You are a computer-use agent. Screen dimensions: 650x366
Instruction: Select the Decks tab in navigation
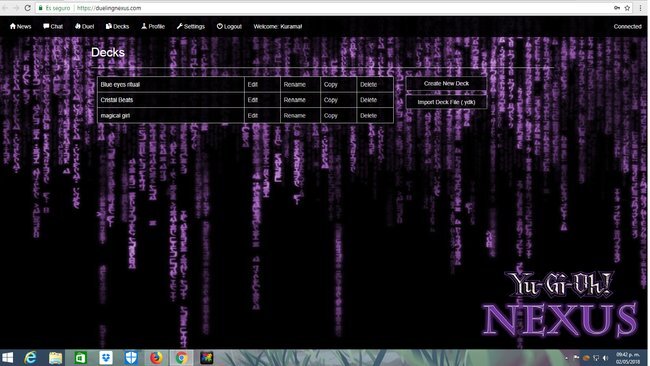117,27
